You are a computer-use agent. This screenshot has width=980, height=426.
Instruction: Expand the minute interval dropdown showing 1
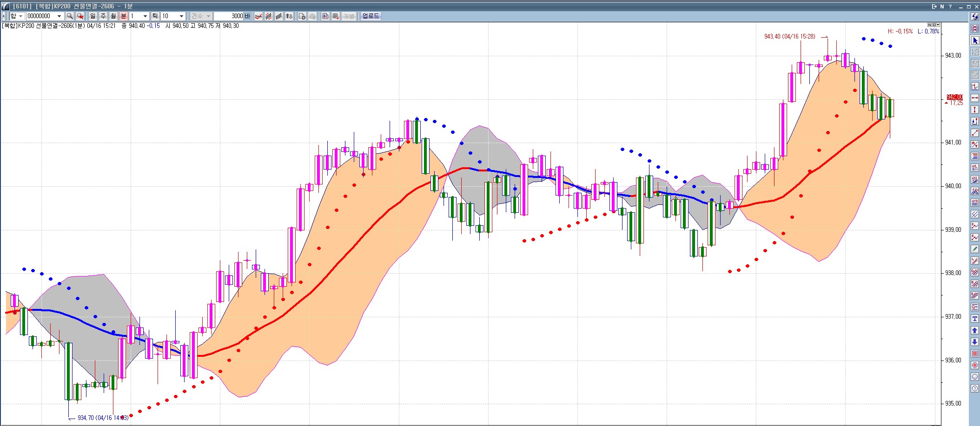pos(145,16)
